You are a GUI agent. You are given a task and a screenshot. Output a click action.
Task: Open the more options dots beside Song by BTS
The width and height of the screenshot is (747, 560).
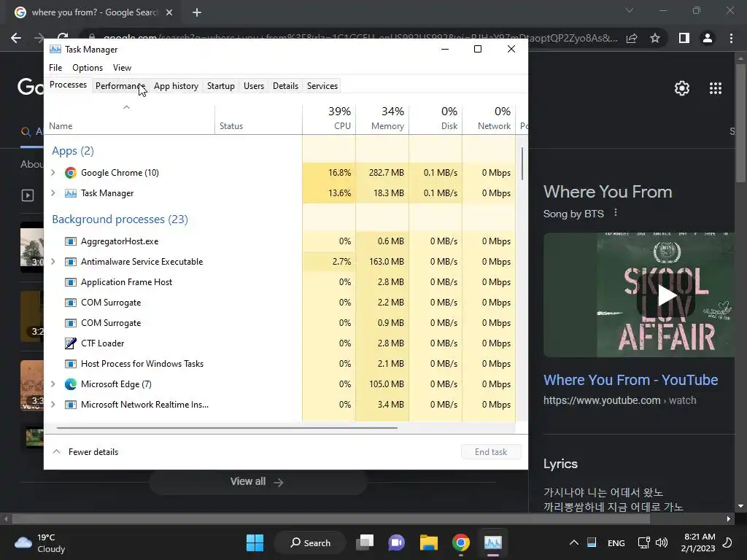(x=616, y=213)
